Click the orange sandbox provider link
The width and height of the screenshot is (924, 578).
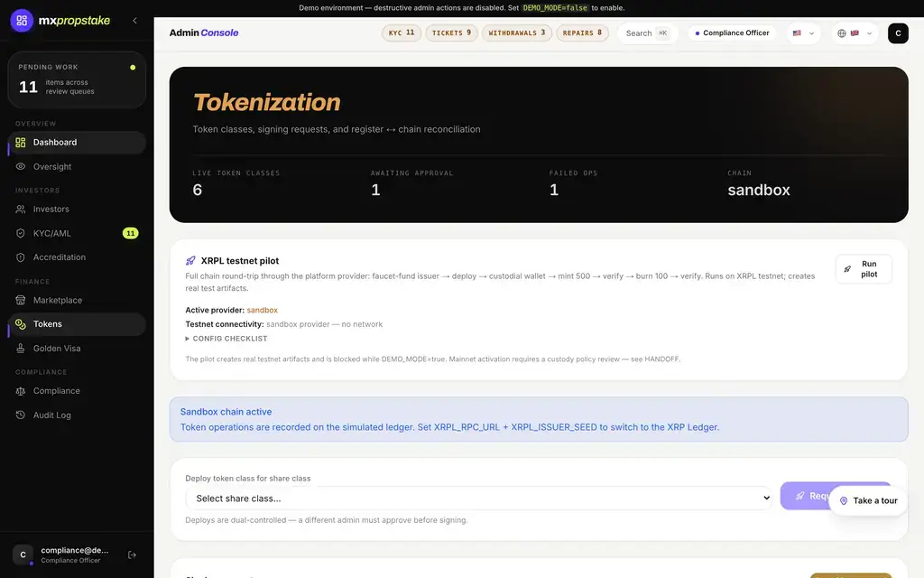point(263,311)
